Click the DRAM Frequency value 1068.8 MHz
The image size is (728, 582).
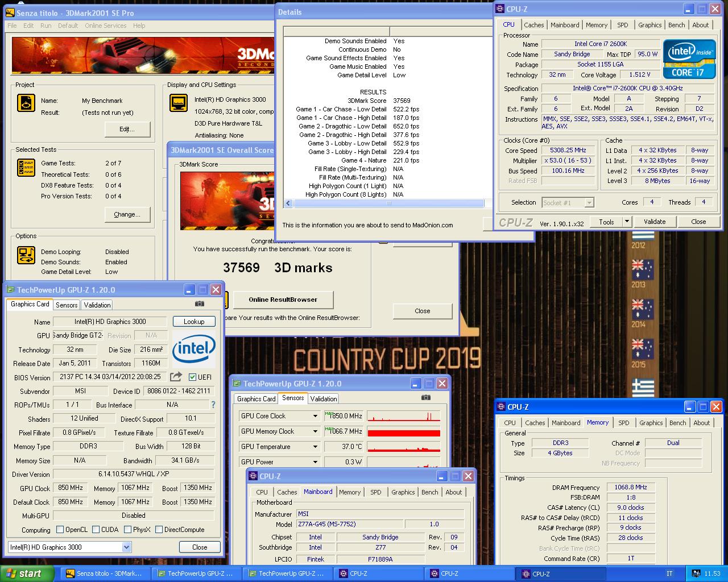coord(631,487)
